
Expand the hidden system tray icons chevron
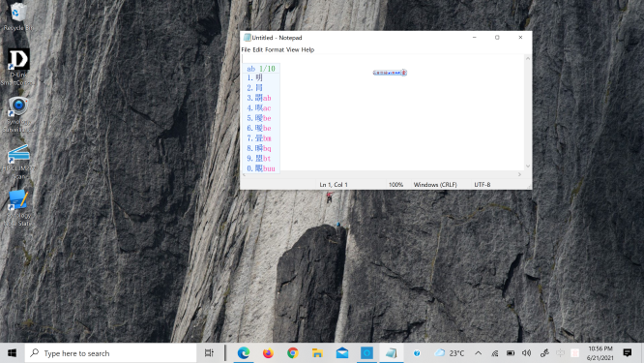[x=478, y=353]
